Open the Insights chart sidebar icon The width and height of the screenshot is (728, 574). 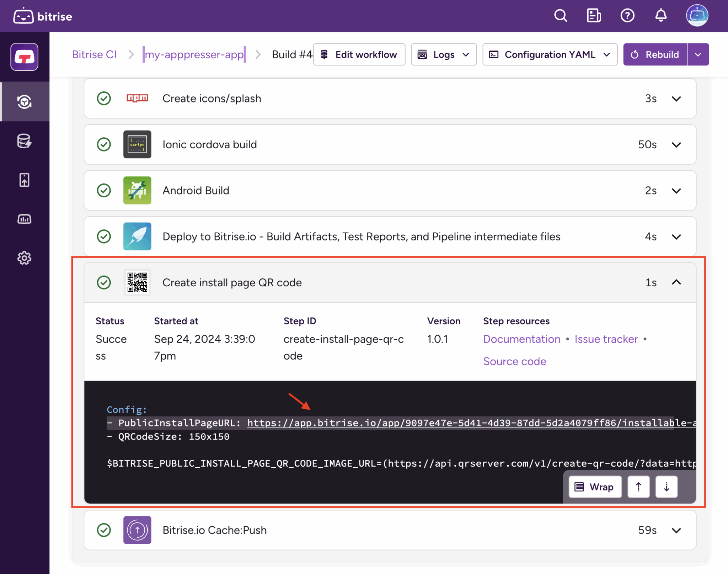click(x=24, y=219)
